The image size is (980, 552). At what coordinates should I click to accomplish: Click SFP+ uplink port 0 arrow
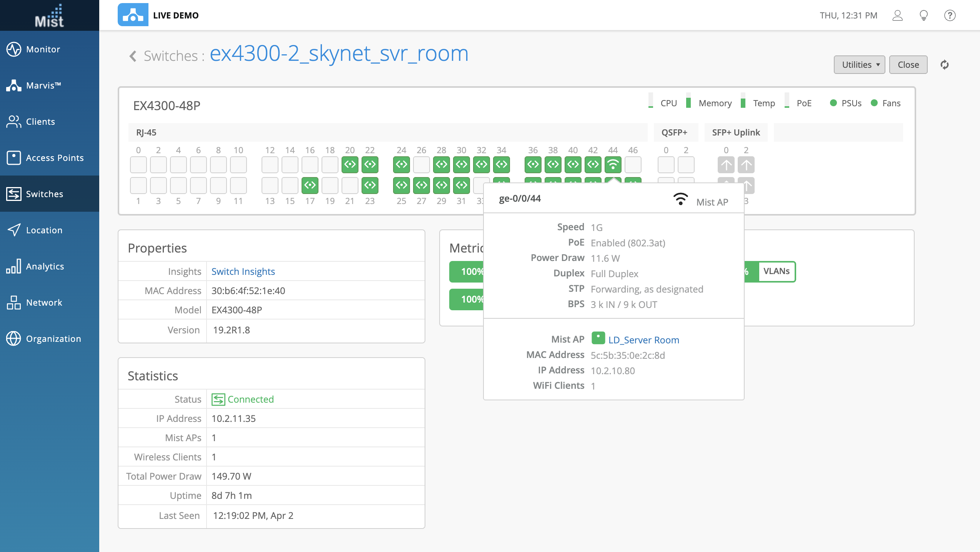pyautogui.click(x=726, y=165)
